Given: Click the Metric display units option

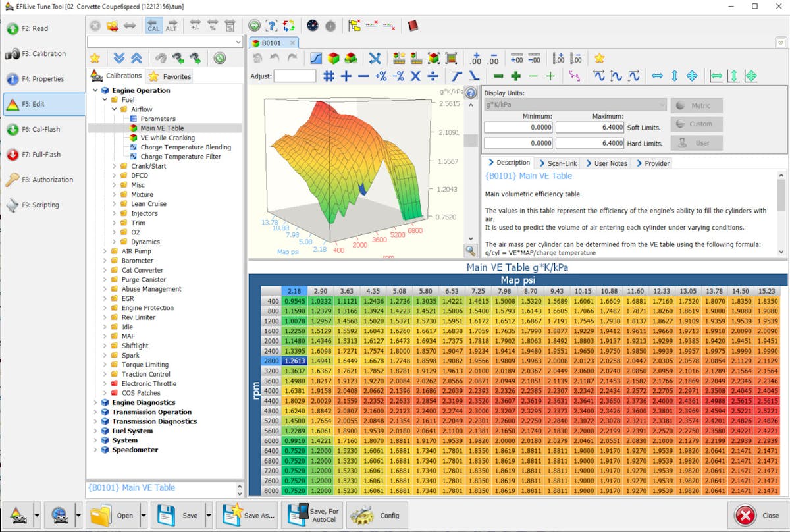Looking at the screenshot, I should click(697, 105).
